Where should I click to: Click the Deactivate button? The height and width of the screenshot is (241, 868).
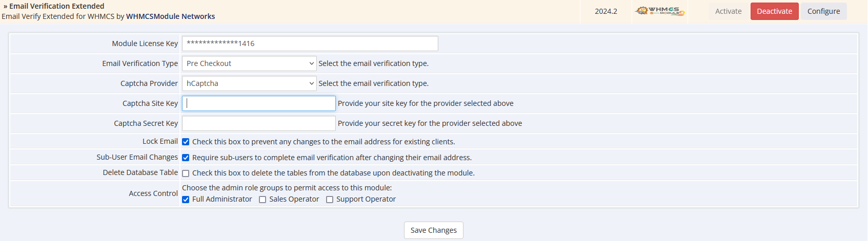tap(774, 11)
